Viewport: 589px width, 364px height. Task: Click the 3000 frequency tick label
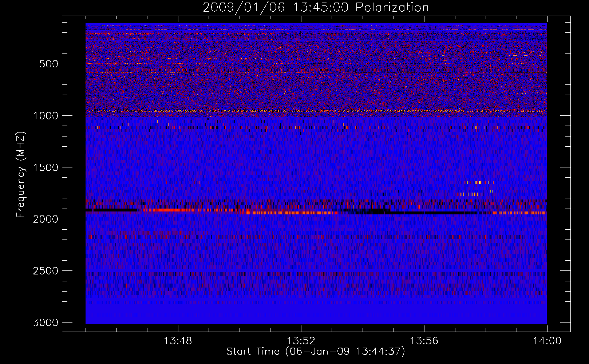pos(46,323)
